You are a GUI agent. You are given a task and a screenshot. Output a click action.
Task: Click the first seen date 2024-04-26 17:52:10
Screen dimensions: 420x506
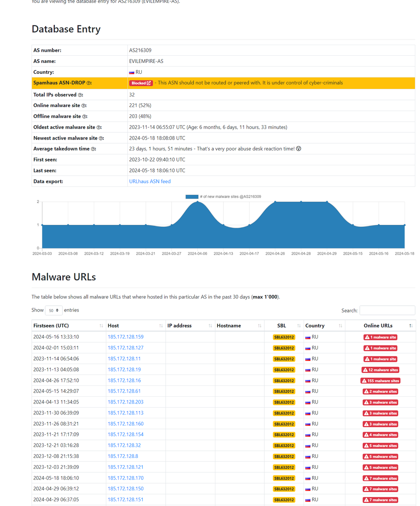pyautogui.click(x=56, y=380)
